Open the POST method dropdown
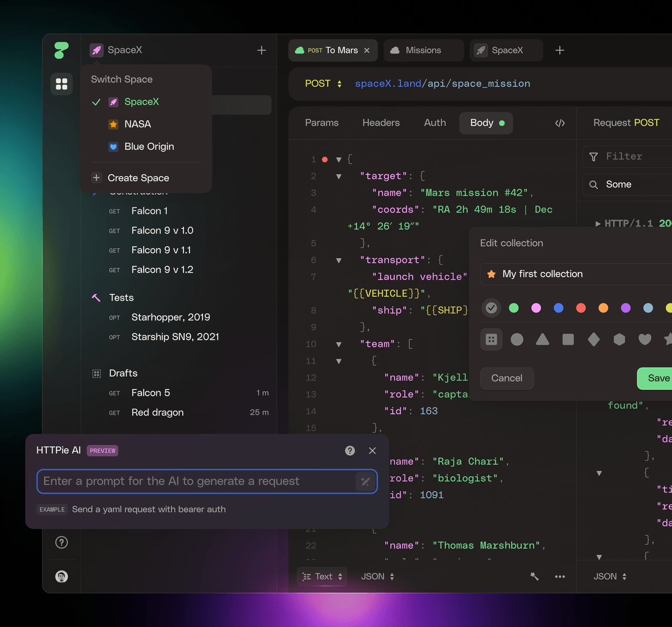 [323, 84]
